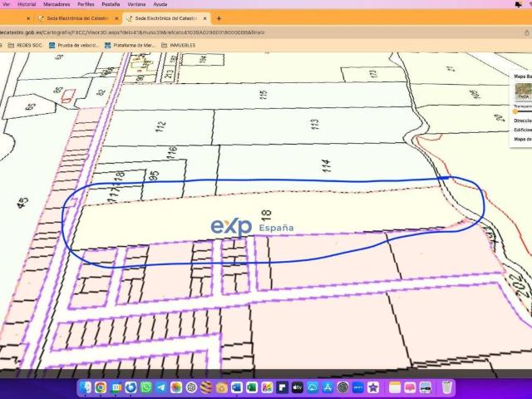
Task: Launch Apple TV from the dock
Action: (x=297, y=387)
